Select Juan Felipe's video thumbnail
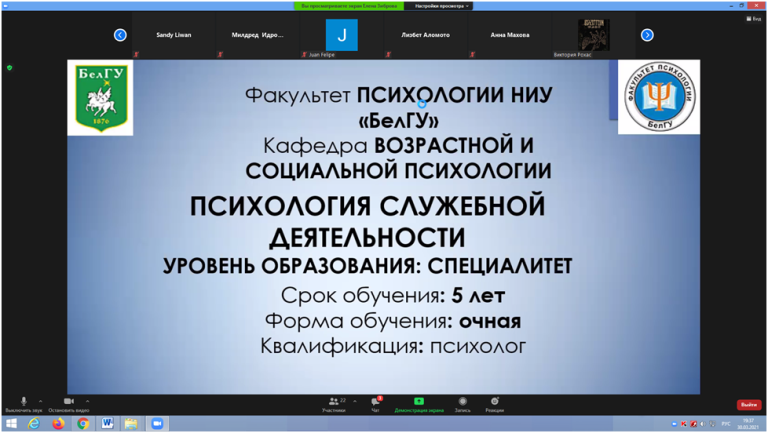Viewport: 768px width, 433px height. tap(342, 36)
